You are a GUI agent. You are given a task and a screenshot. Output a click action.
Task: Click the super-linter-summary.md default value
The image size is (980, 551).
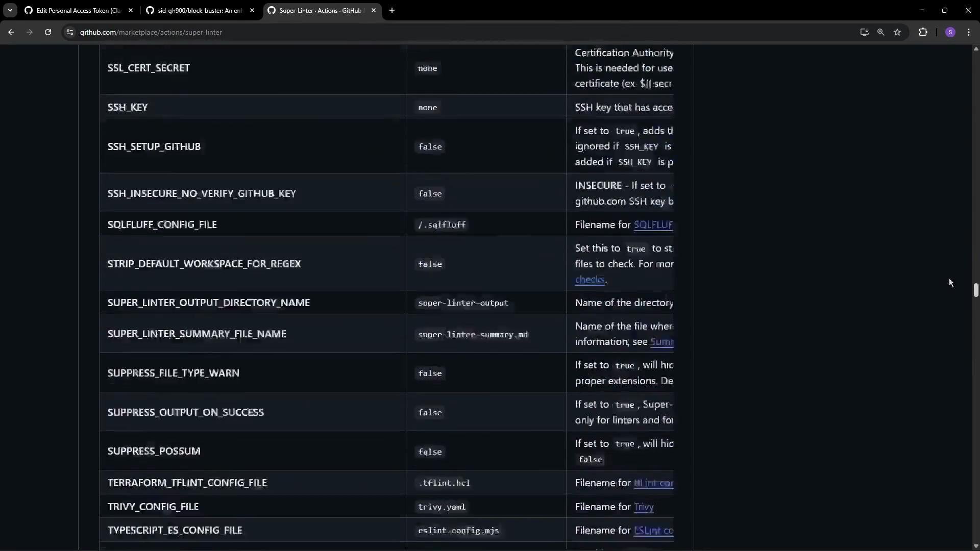[x=473, y=335]
